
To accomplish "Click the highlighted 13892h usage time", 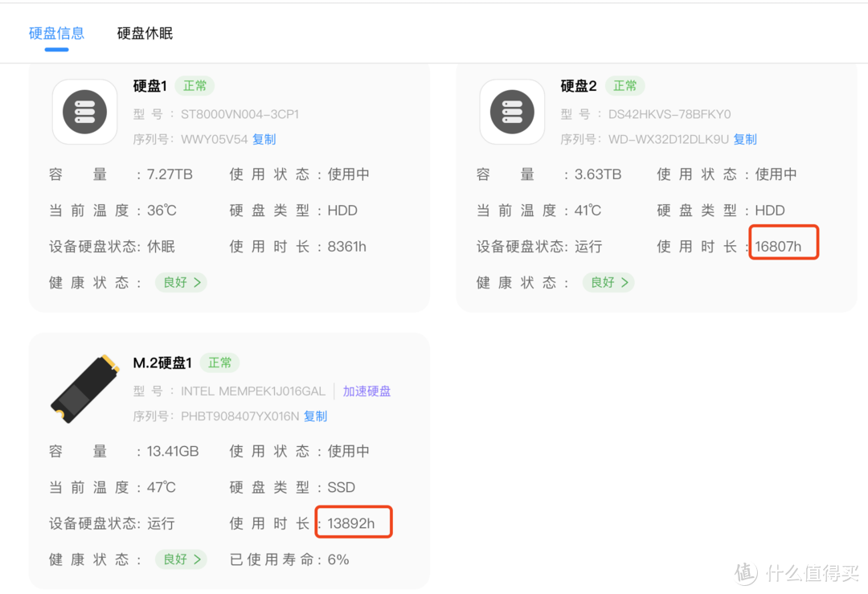I will (354, 522).
